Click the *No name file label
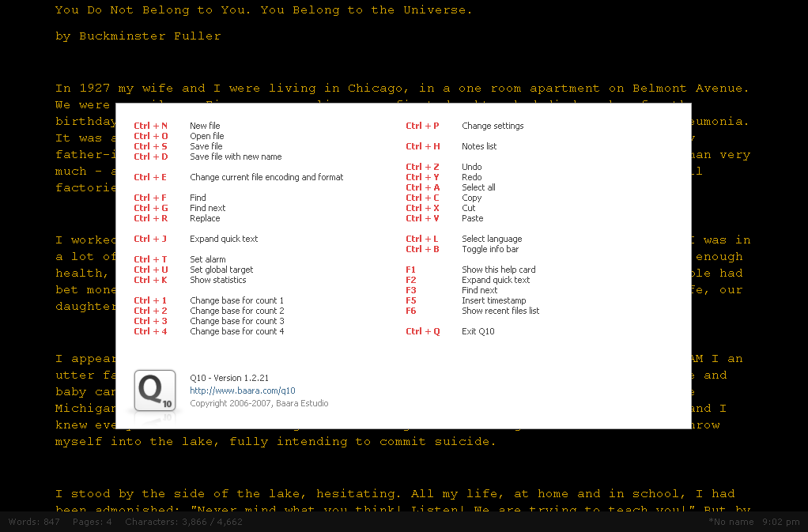This screenshot has width=808, height=532. tap(732, 522)
